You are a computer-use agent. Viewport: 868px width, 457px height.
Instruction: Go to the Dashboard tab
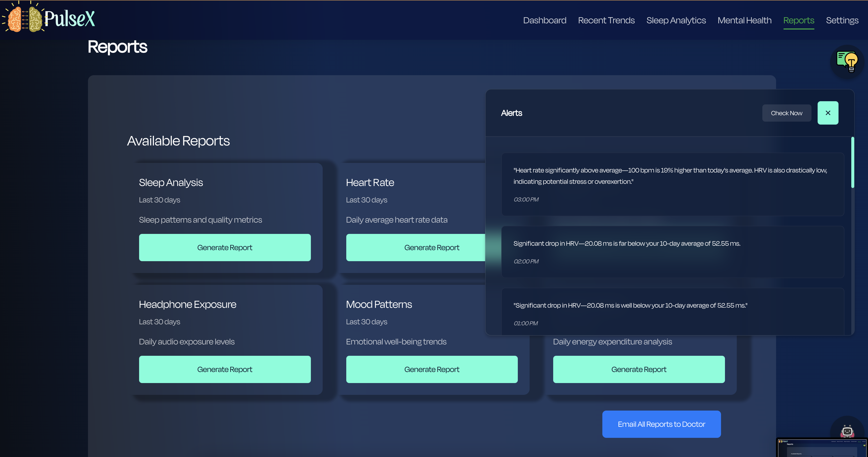545,21
